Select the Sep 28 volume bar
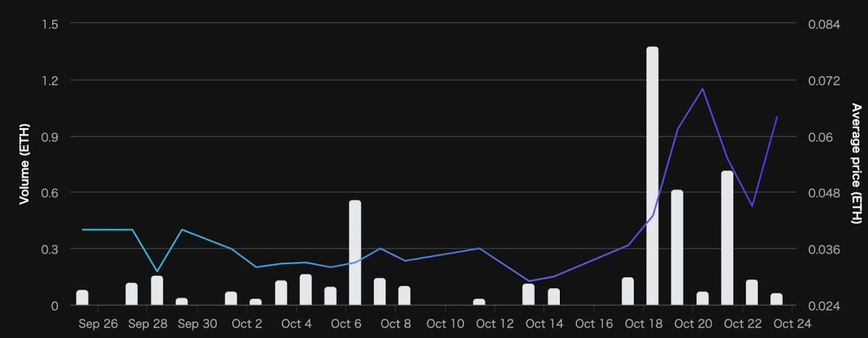The width and height of the screenshot is (868, 338). (157, 290)
